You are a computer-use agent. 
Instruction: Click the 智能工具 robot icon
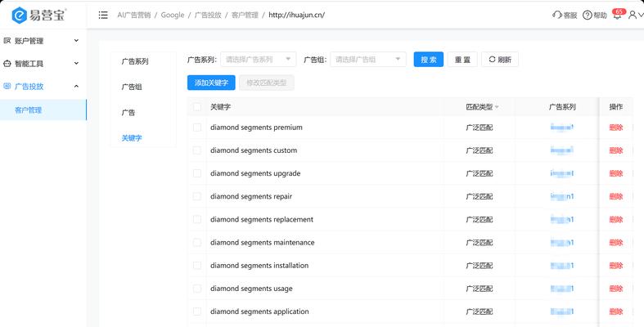pyautogui.click(x=7, y=64)
